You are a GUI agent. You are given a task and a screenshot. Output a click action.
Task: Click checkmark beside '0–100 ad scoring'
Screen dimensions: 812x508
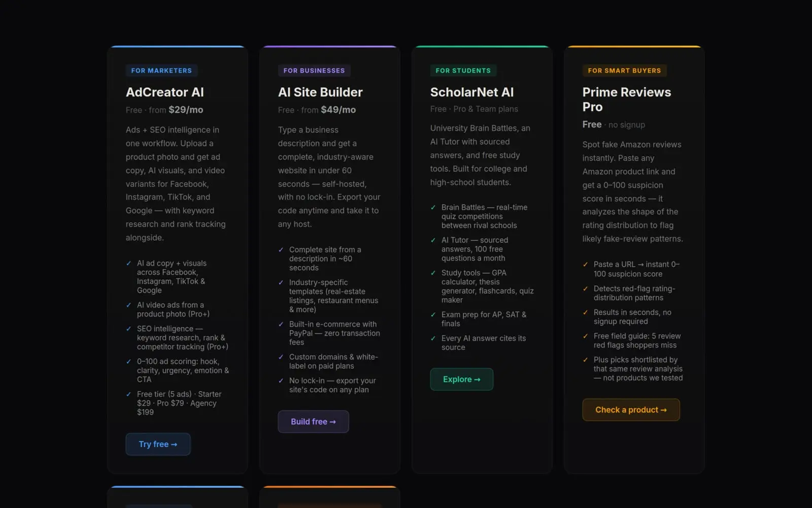pyautogui.click(x=129, y=361)
